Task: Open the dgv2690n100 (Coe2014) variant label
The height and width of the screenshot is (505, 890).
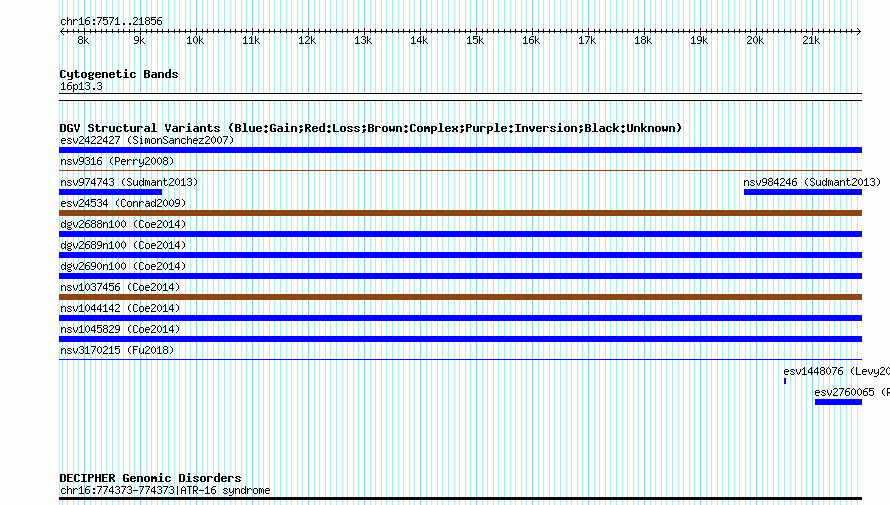Action: [123, 266]
